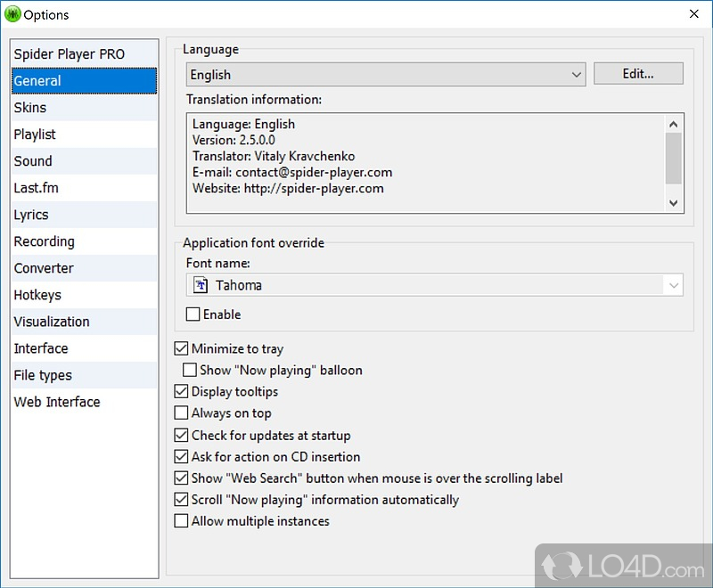Image resolution: width=713 pixels, height=588 pixels.
Task: Open the Converter settings
Action: coord(84,268)
